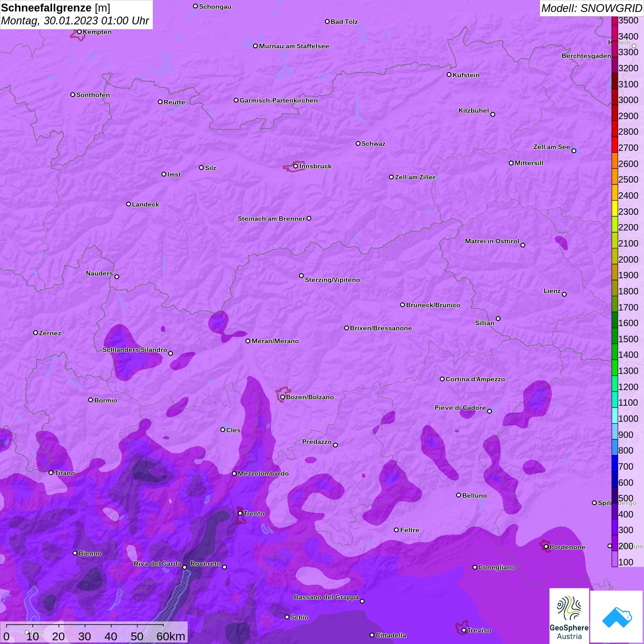This screenshot has width=644, height=644.
Task: Click the Bad Tölz city marker dot
Action: pyautogui.click(x=327, y=22)
